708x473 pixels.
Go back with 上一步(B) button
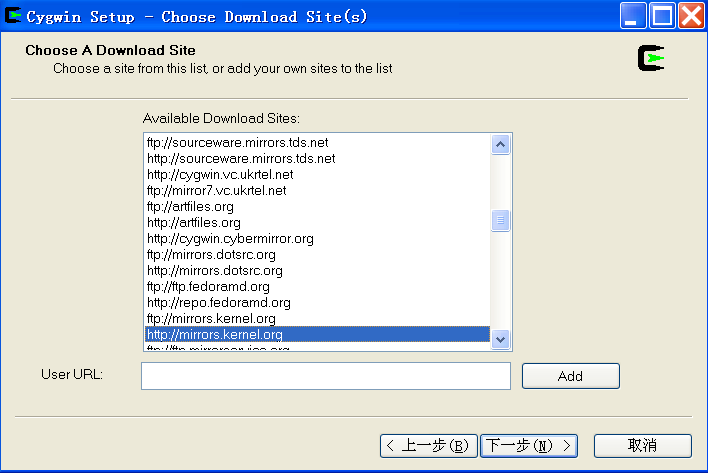429,446
